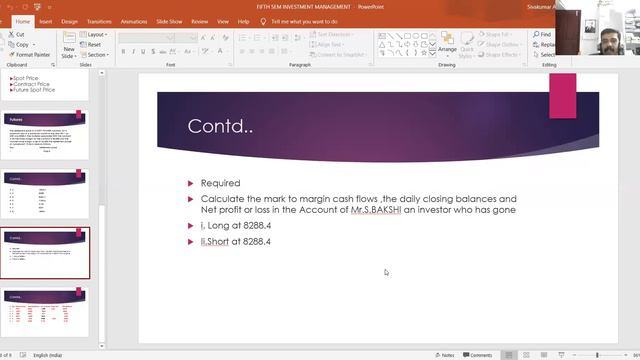The image size is (640, 360).
Task: Center text in Paragraph group
Action: [252, 51]
